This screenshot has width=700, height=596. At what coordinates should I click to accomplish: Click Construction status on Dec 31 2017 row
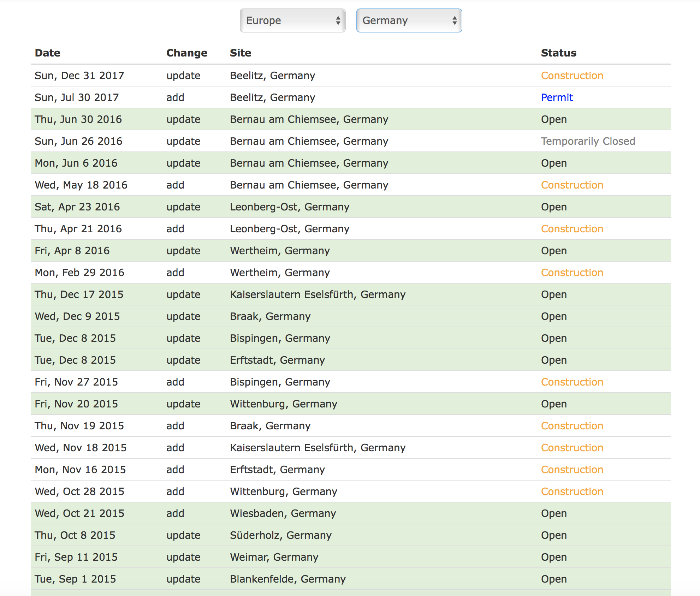coord(572,76)
